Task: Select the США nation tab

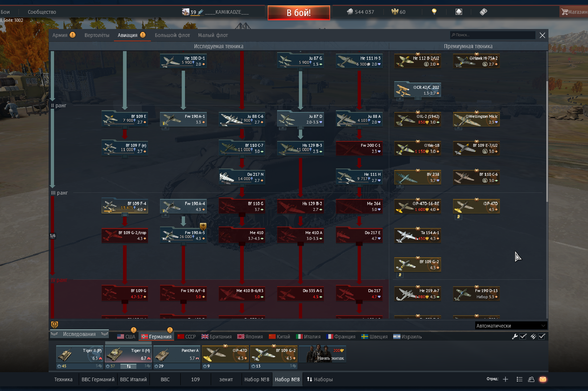Action: (126, 337)
